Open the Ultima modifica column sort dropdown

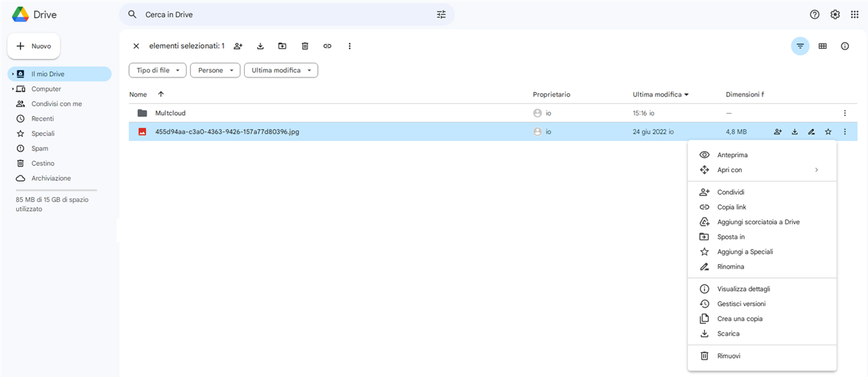coord(661,94)
